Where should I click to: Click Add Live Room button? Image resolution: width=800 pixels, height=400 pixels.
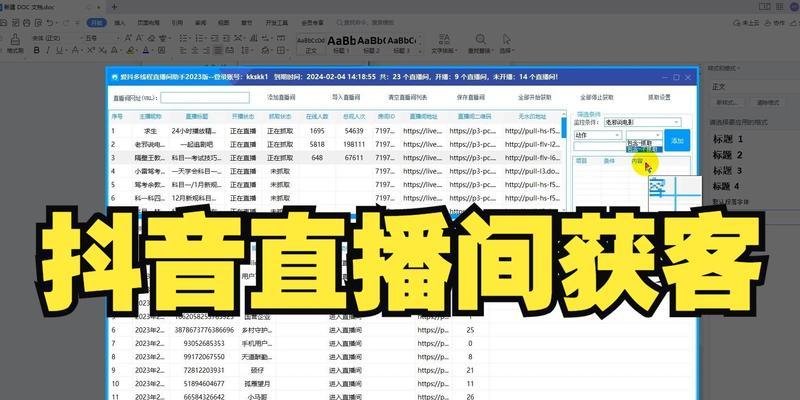pos(281,97)
